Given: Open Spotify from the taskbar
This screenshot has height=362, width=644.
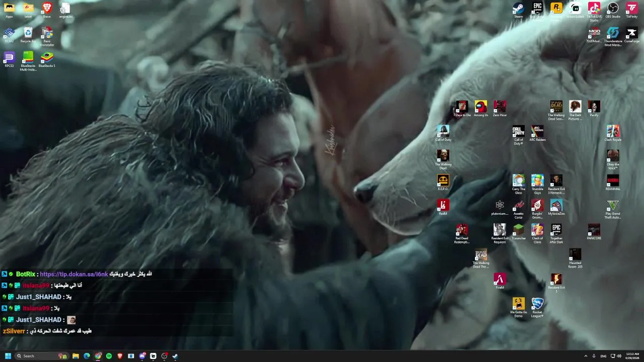Looking at the screenshot, I should pos(109,356).
